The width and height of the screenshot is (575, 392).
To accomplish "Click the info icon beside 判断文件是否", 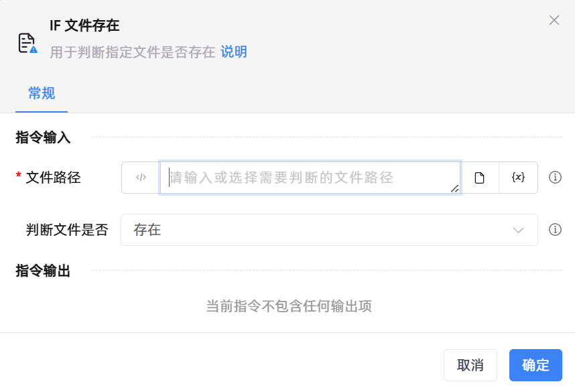I will (x=555, y=230).
